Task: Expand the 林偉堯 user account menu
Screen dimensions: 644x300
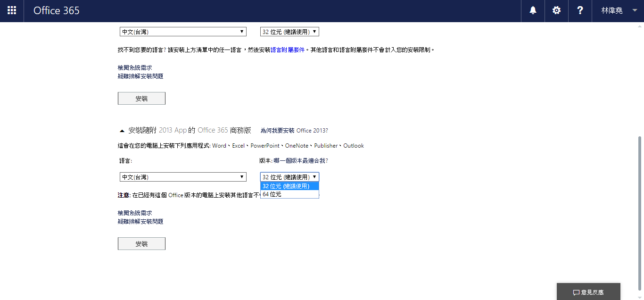Action: pyautogui.click(x=618, y=10)
